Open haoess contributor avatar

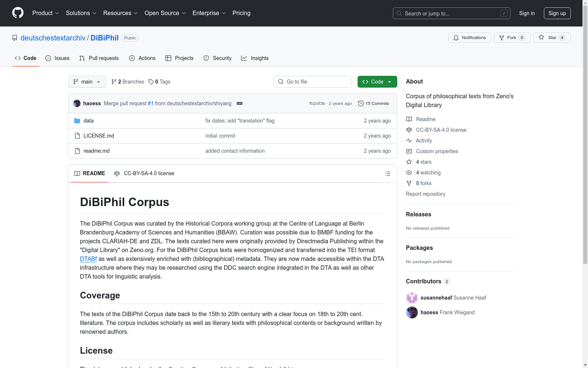[x=412, y=312]
